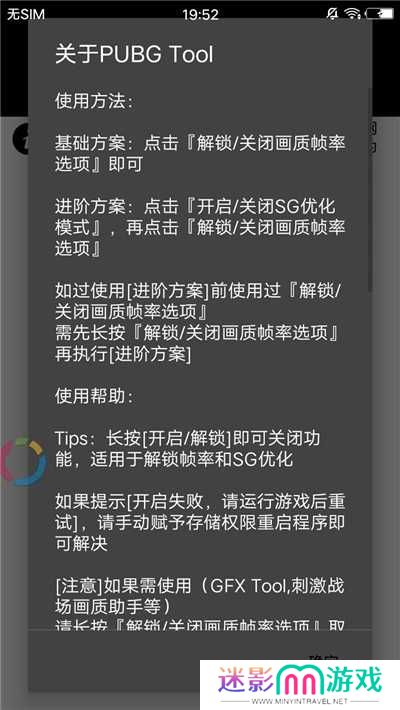Tap the 19:52 clock in status bar
The height and width of the screenshot is (710, 400).
(201, 14)
